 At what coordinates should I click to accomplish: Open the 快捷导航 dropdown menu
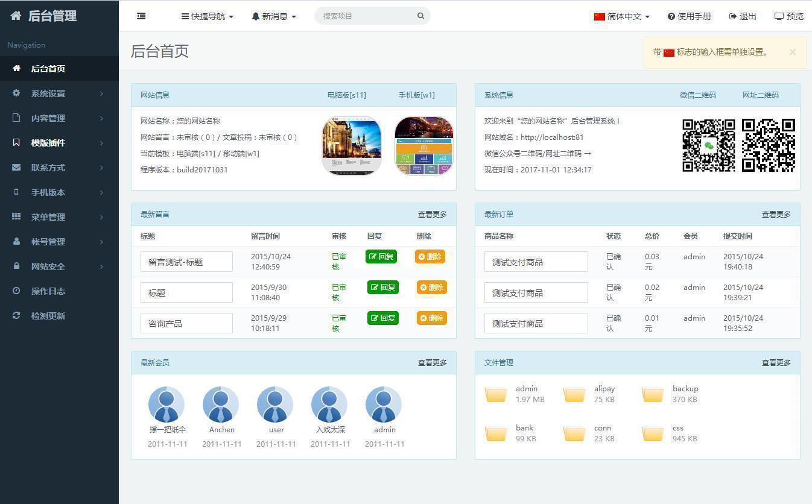pos(208,16)
